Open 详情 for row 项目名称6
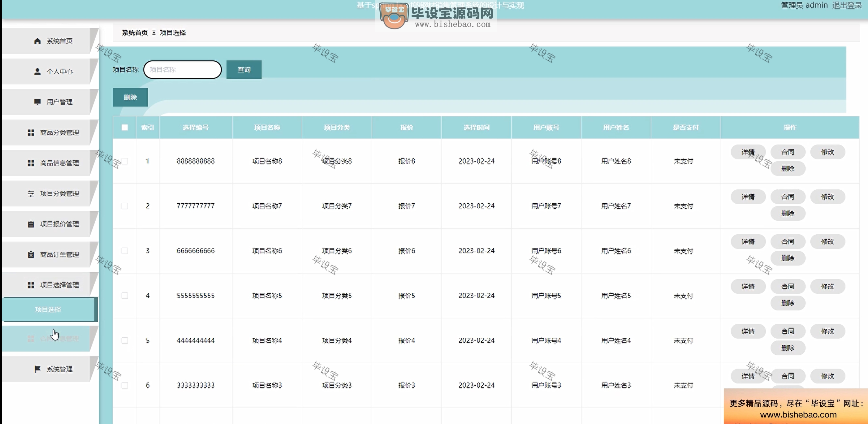This screenshot has height=424, width=868. 748,242
